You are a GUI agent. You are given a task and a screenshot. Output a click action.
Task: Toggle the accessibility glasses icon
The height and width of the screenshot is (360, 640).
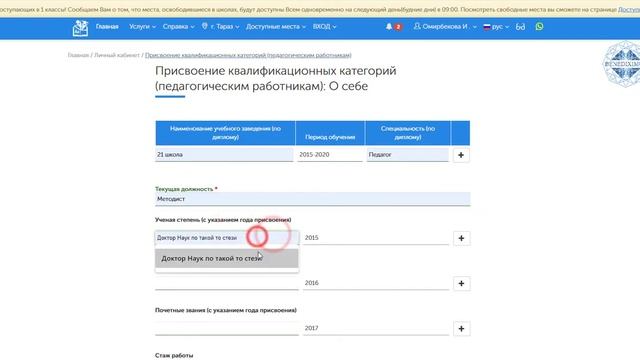(x=520, y=27)
